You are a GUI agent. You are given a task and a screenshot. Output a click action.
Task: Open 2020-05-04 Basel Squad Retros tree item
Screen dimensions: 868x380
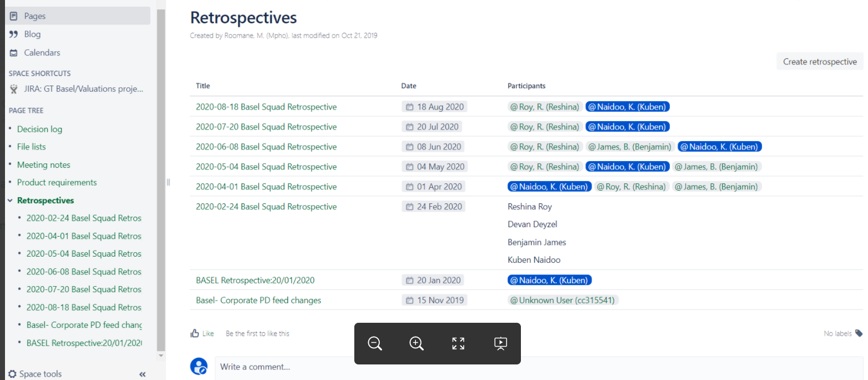pos(84,254)
